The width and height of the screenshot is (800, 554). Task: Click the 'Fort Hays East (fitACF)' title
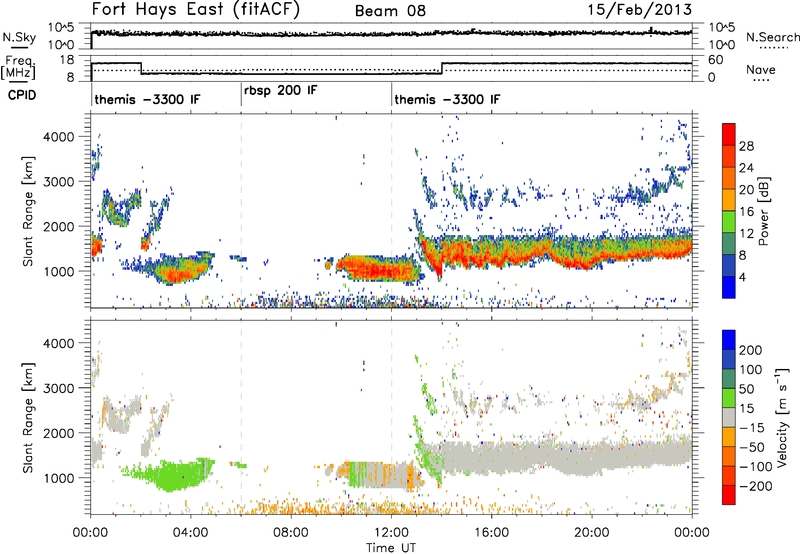[x=196, y=9]
